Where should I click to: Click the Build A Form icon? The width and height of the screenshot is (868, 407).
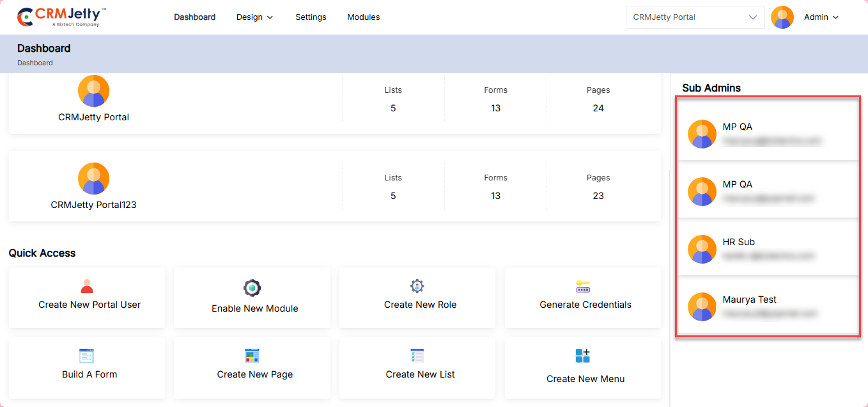86,356
